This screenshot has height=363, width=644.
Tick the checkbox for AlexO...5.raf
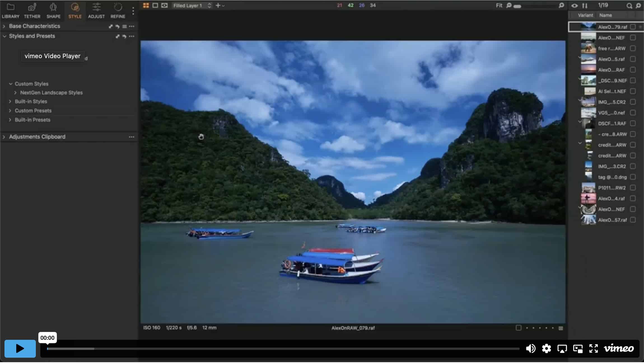(633, 59)
